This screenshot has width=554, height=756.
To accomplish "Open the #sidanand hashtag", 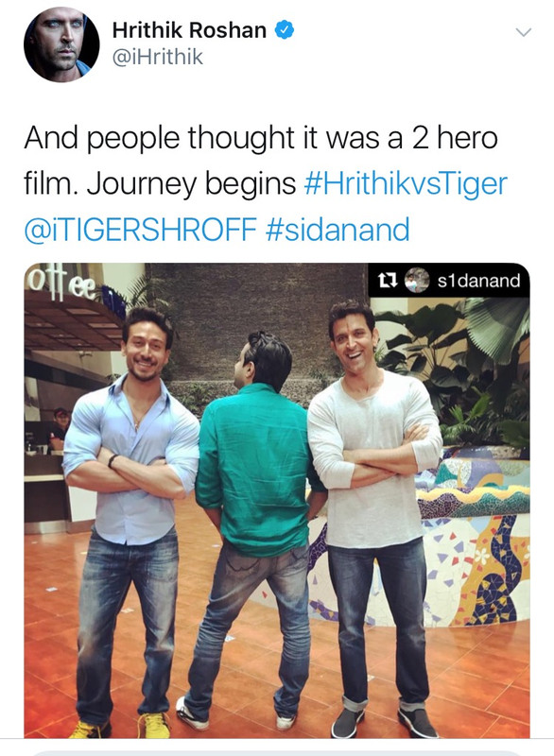I will [x=338, y=229].
